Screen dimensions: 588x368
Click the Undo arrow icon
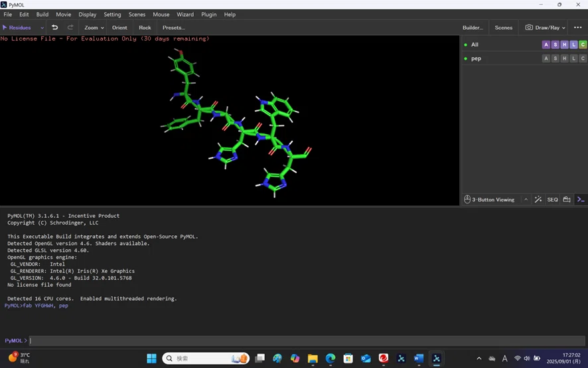point(54,27)
